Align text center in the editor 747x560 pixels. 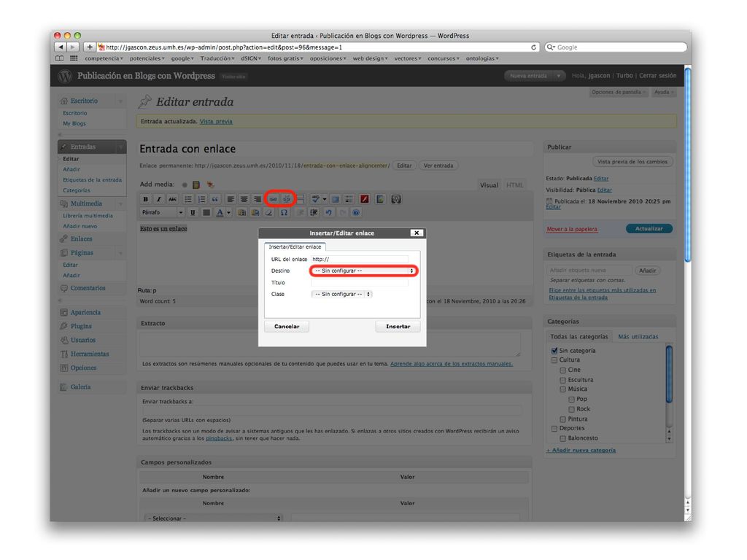244,199
